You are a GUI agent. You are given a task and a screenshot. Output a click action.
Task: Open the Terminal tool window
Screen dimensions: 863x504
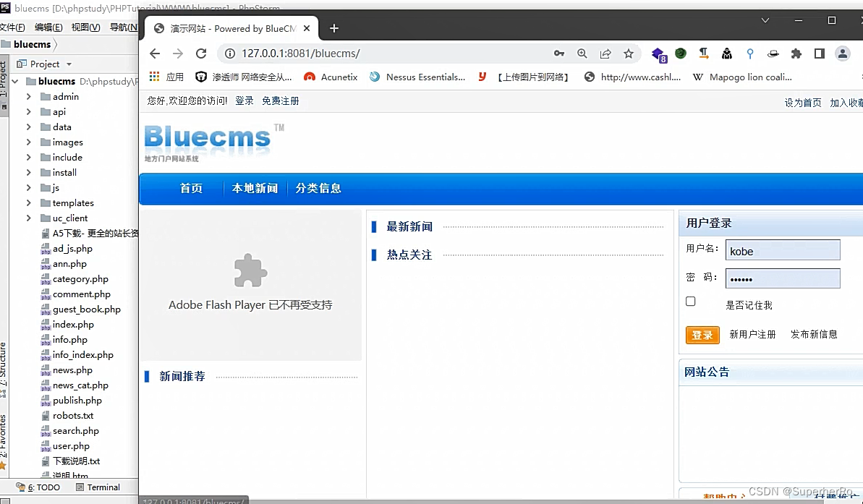click(98, 487)
